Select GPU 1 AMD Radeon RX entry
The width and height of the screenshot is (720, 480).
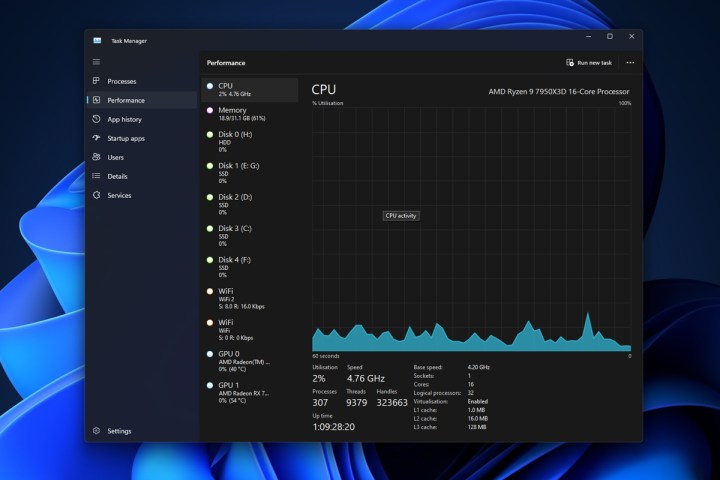coord(249,392)
